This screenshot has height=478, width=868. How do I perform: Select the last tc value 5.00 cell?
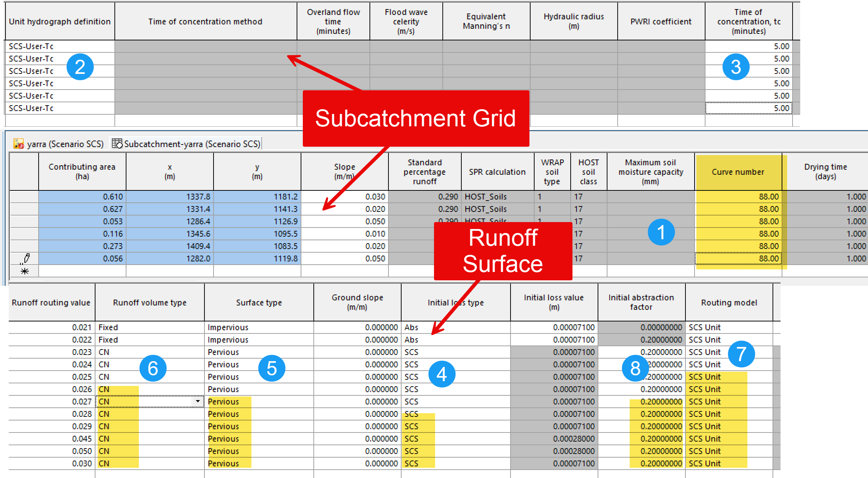pos(748,108)
